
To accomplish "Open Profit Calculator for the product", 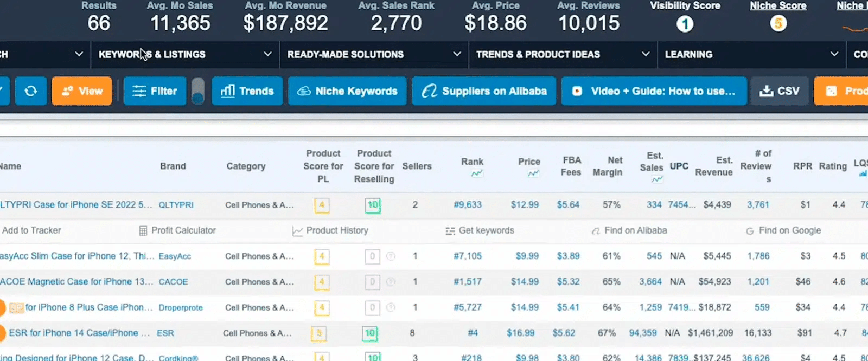I will pyautogui.click(x=177, y=230).
